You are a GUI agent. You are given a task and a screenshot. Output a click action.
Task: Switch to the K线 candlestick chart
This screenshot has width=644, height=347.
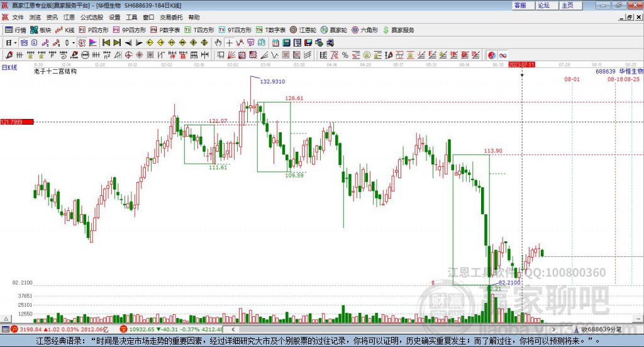click(x=65, y=30)
